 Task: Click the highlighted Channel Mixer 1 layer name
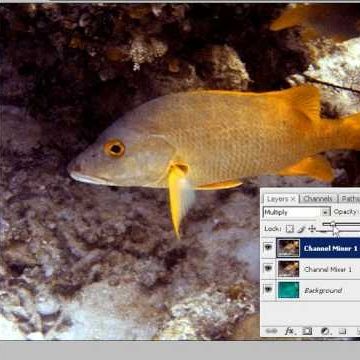click(331, 248)
